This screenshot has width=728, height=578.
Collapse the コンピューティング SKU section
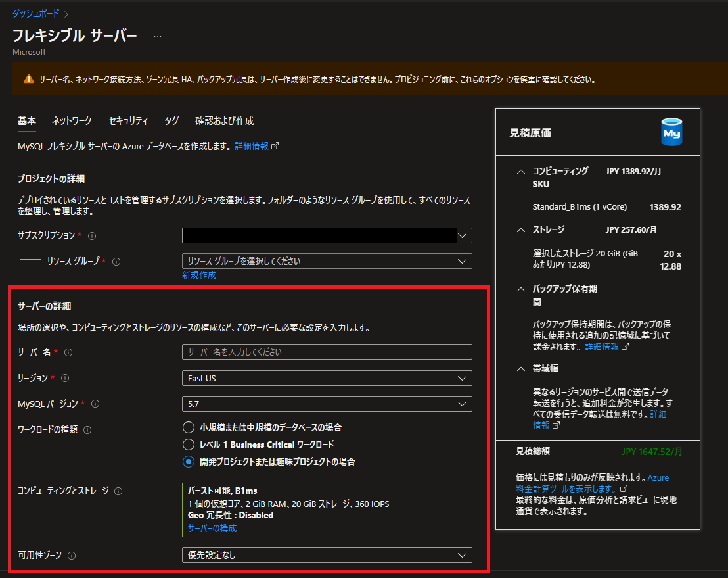(521, 172)
